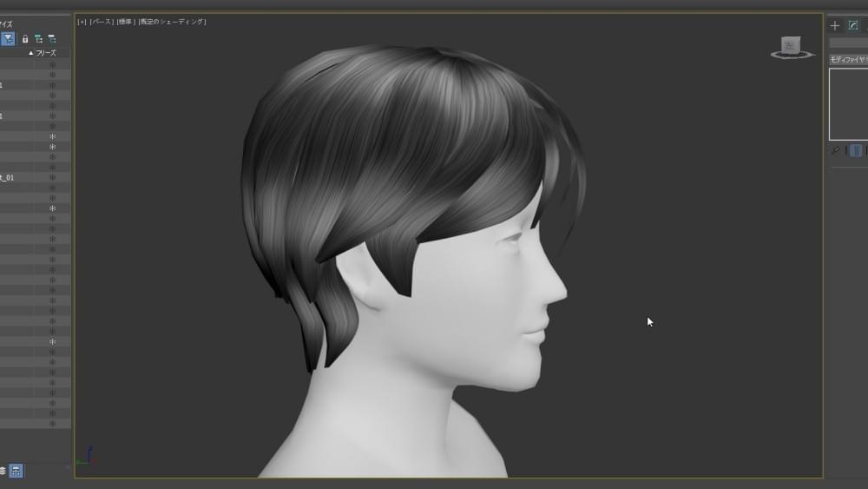Screen dimensions: 868x489
Task: Switch to the Modify command panel tab
Action: pos(853,25)
